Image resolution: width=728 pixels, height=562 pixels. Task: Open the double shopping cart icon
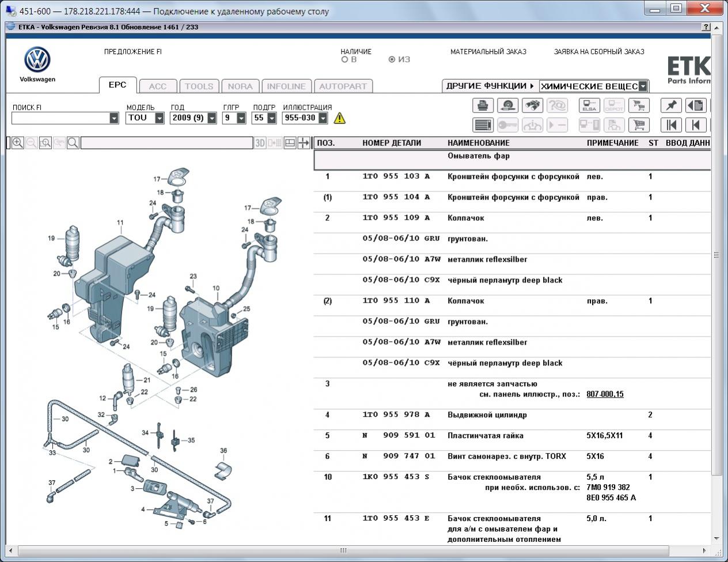[x=639, y=105]
